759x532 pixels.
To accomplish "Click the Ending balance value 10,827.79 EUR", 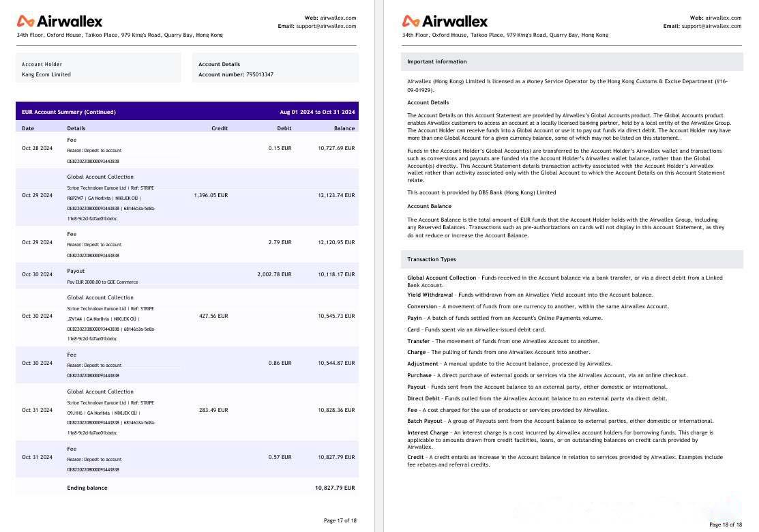I will click(x=334, y=488).
